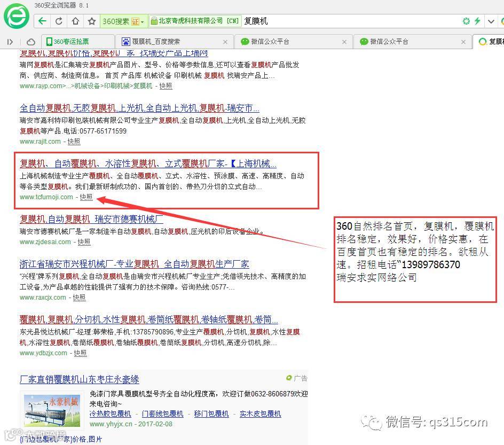Open 冷热胶包覆机 ad sublink
The height and width of the screenshot is (445, 504).
110,413
